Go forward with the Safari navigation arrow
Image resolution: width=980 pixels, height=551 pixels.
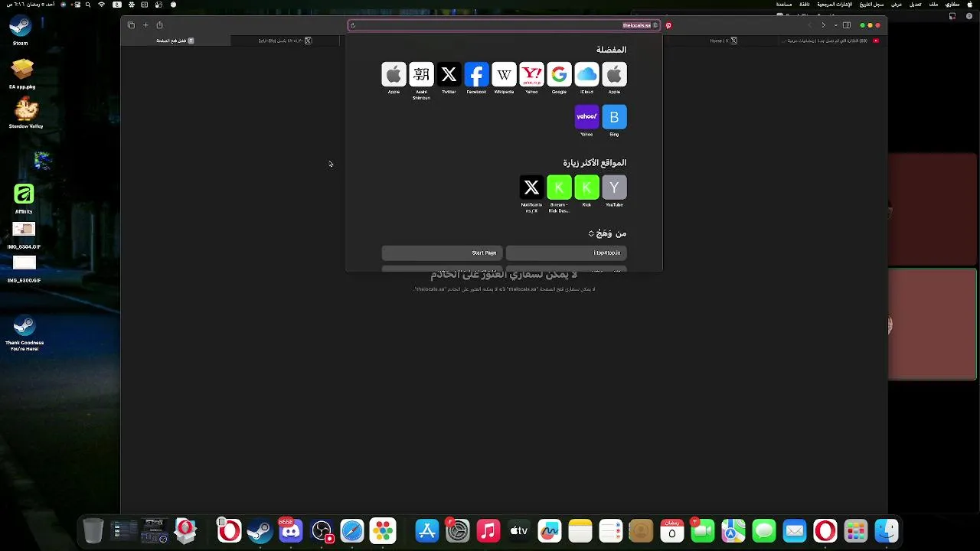pyautogui.click(x=823, y=25)
